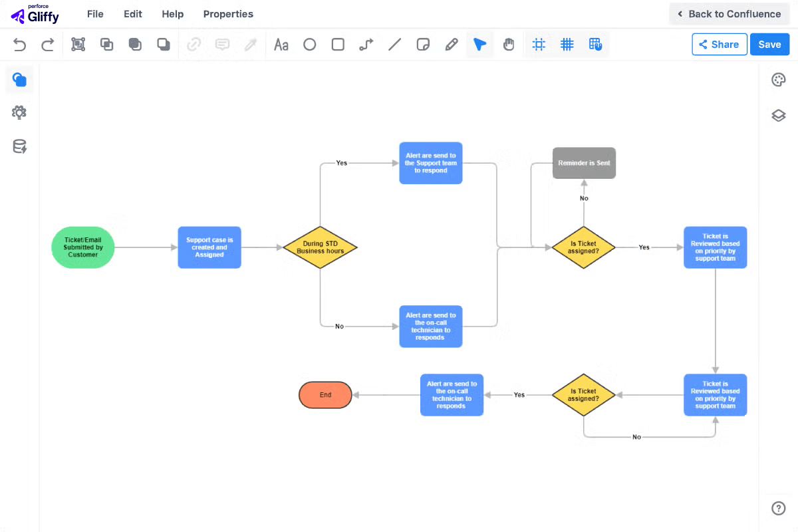This screenshot has height=532, width=798.
Task: Select the pointer arrow tool
Action: [x=479, y=45]
